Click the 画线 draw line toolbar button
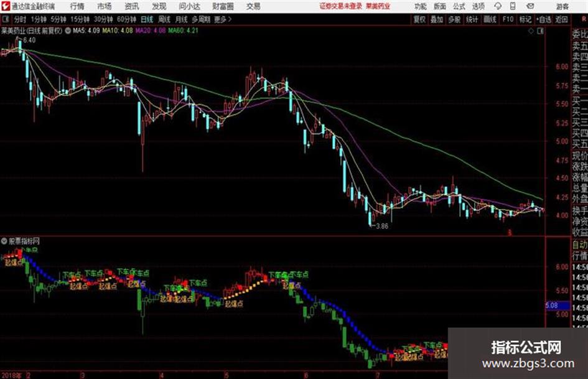588x379 pixels. (490, 19)
